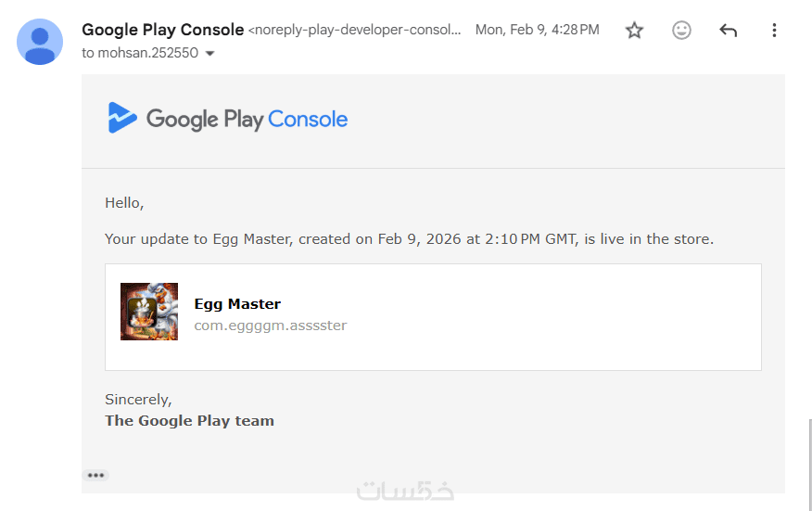Show trimmed content with the ellipsis button
This screenshot has width=812, height=511.
coord(95,475)
